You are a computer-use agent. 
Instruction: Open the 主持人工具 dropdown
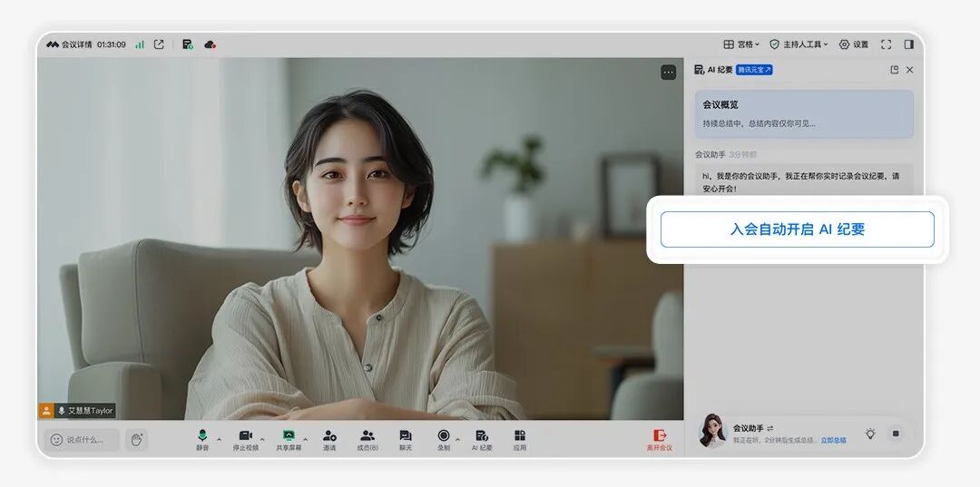pyautogui.click(x=799, y=44)
